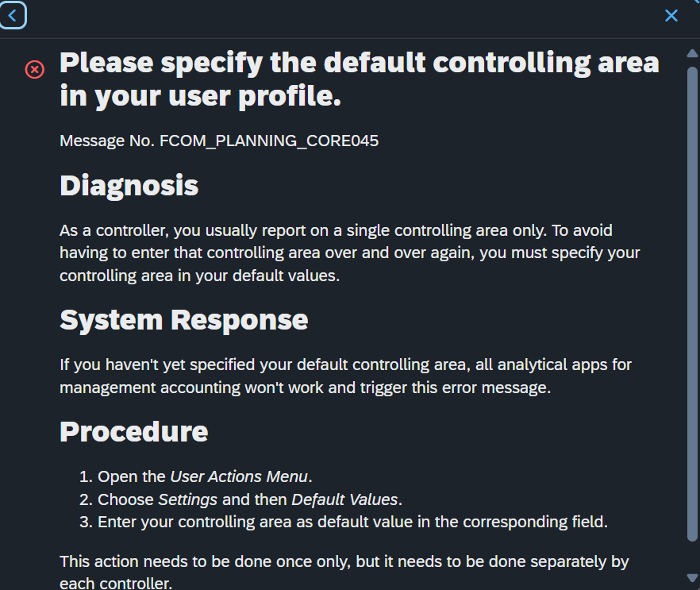Image resolution: width=700 pixels, height=590 pixels.
Task: Click the Message No. FCOM_PLANNING_CORE045 text
Action: tap(219, 141)
